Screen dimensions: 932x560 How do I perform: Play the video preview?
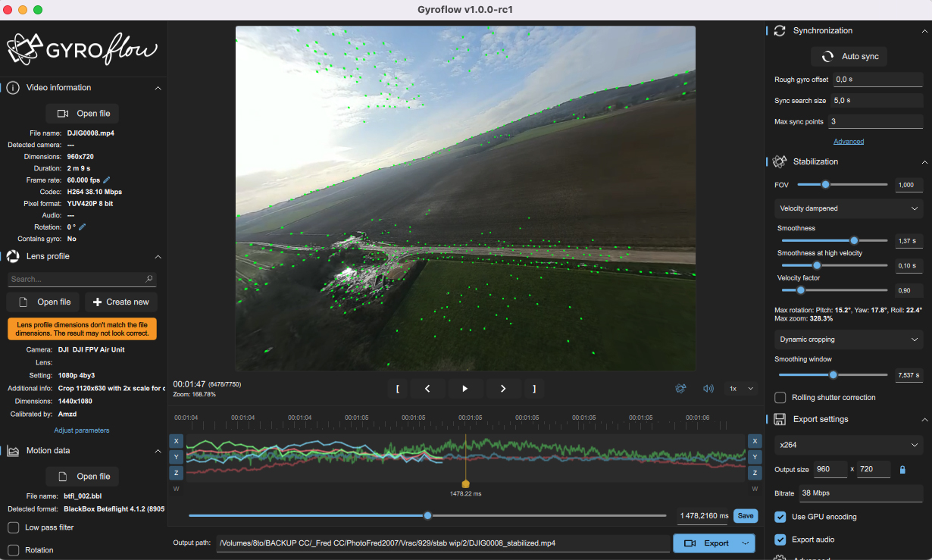click(465, 389)
